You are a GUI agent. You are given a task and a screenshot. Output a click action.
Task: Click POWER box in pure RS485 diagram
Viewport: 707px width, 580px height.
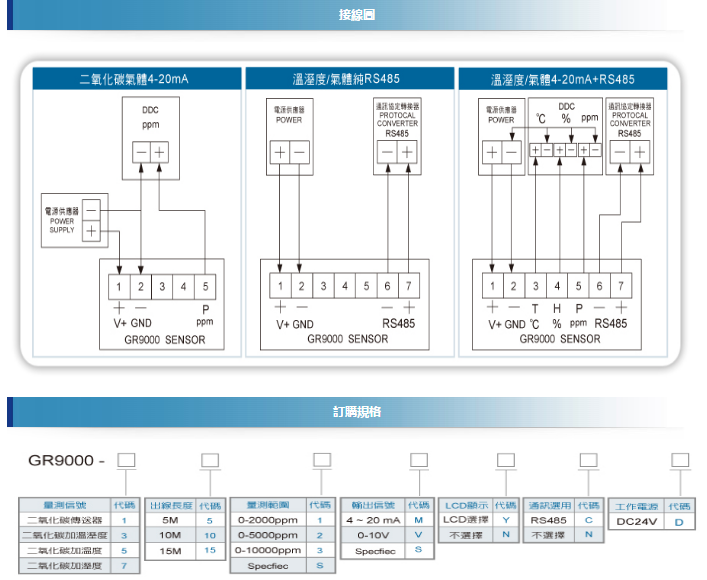pyautogui.click(x=289, y=137)
